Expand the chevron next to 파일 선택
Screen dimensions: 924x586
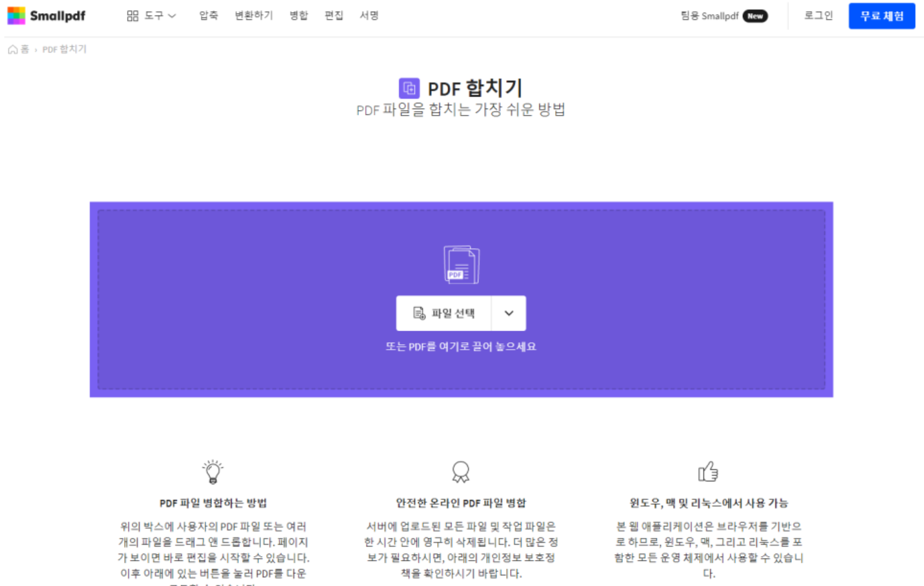[508, 313]
